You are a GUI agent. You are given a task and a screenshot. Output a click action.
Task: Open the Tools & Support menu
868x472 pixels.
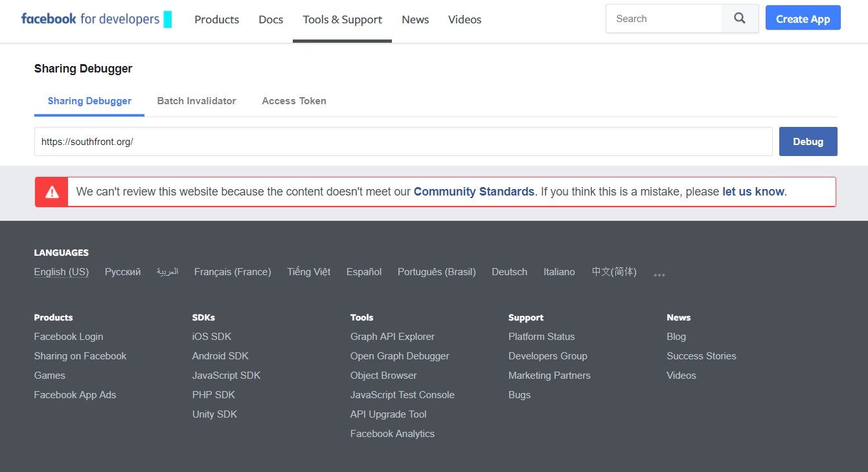pos(342,19)
